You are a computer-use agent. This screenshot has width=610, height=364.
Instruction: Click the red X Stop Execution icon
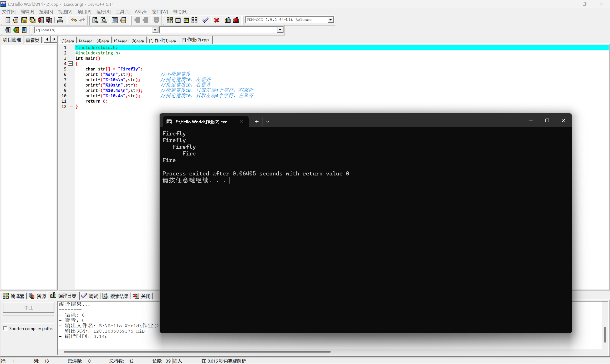[x=217, y=20]
